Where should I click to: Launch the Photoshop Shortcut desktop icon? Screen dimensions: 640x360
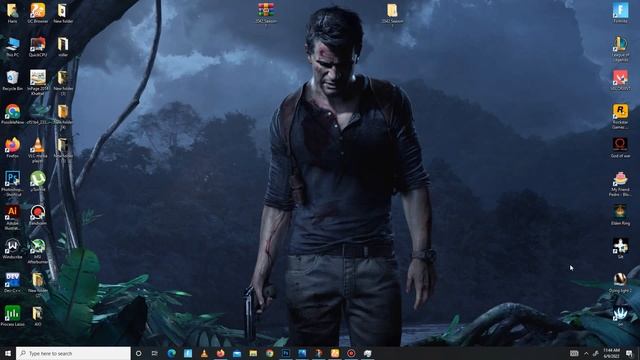click(x=12, y=184)
